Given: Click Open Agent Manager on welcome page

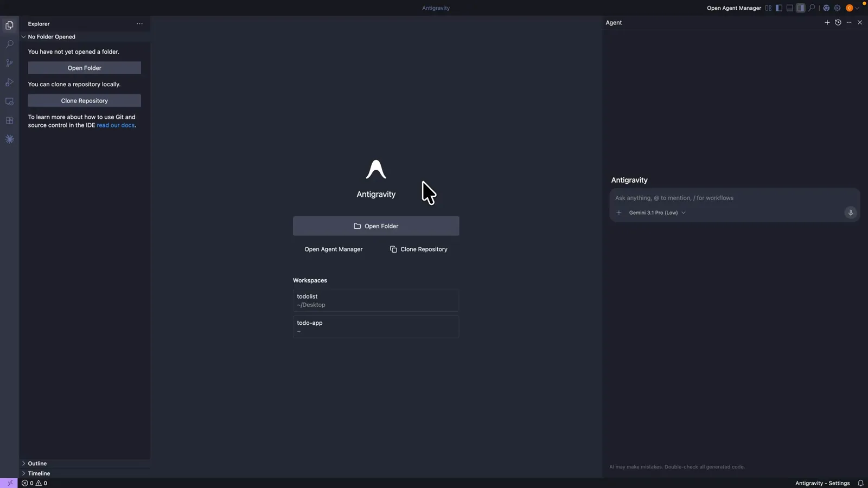Looking at the screenshot, I should coord(334,249).
